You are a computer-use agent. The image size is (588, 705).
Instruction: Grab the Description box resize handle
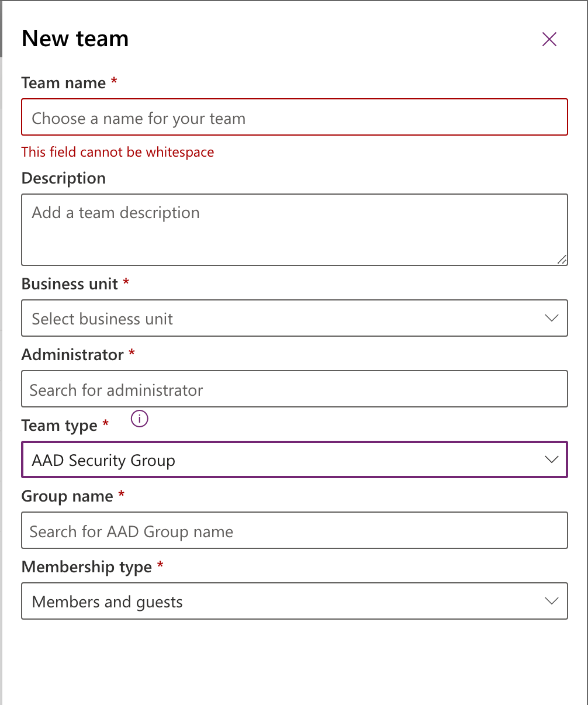(x=562, y=260)
